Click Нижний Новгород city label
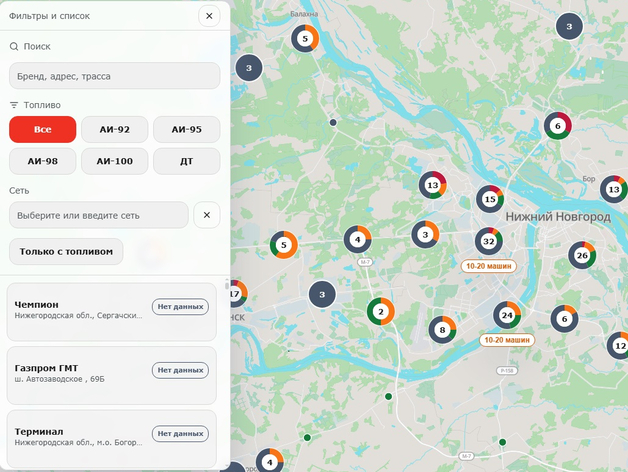 pyautogui.click(x=558, y=217)
